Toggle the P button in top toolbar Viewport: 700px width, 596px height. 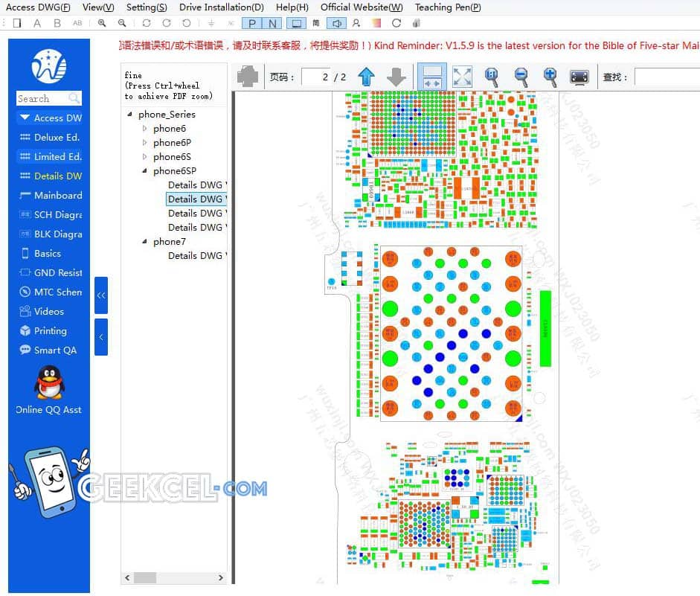(x=253, y=24)
